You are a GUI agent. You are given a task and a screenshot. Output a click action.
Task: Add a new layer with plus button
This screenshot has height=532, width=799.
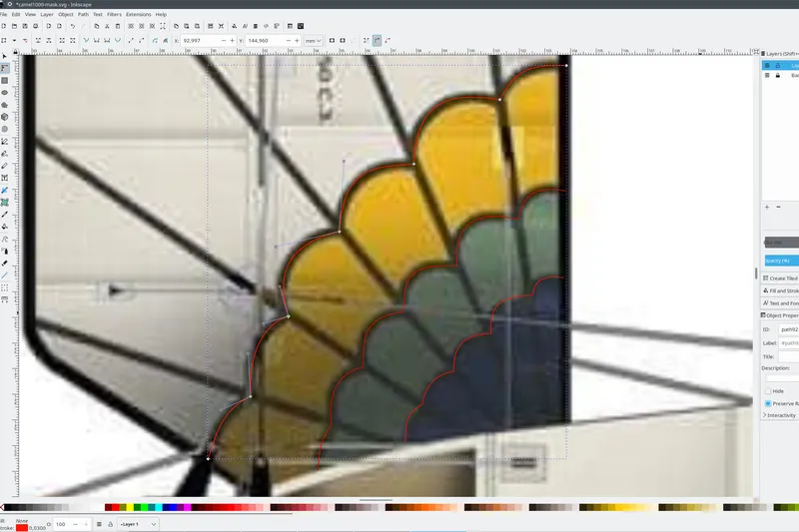pos(767,208)
